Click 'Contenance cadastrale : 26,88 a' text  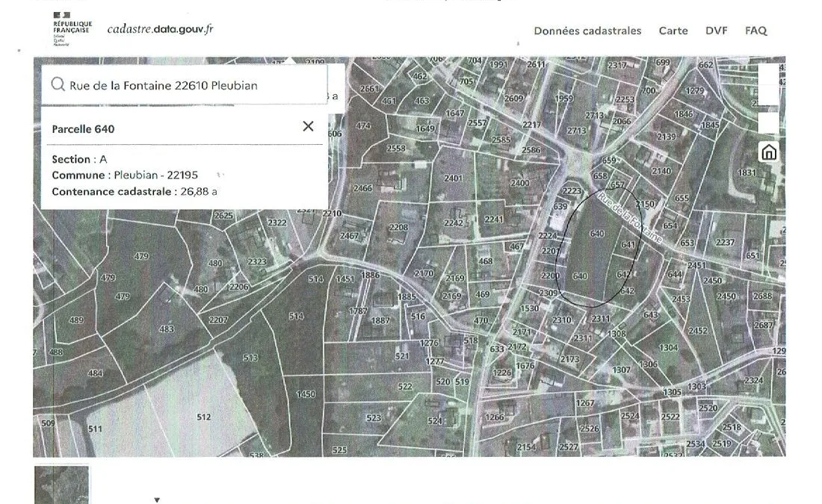click(135, 191)
